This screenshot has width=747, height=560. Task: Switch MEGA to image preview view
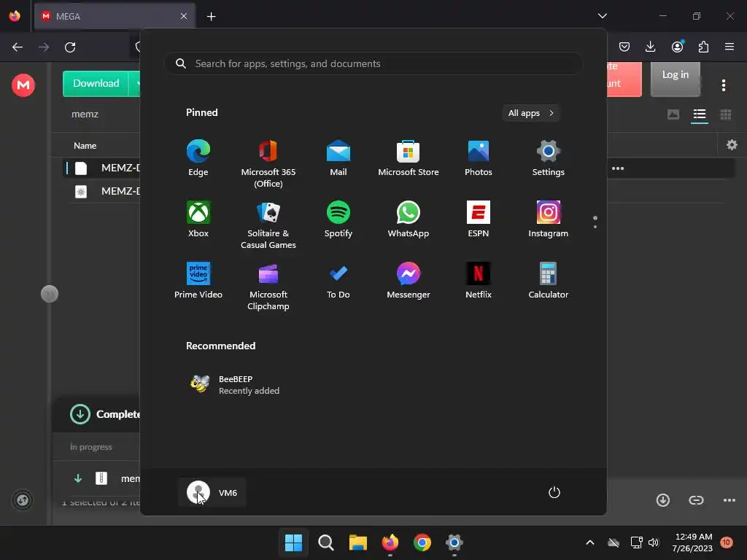pos(673,114)
